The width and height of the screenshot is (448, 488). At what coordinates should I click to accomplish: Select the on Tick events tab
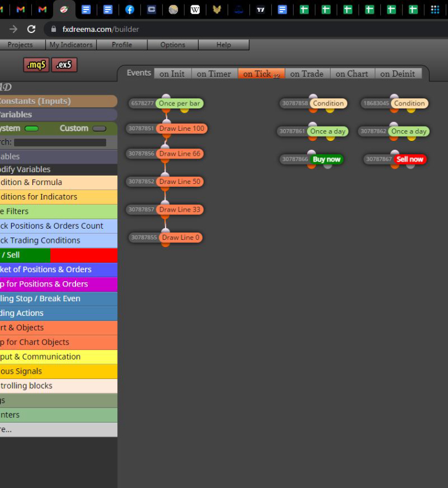(261, 74)
